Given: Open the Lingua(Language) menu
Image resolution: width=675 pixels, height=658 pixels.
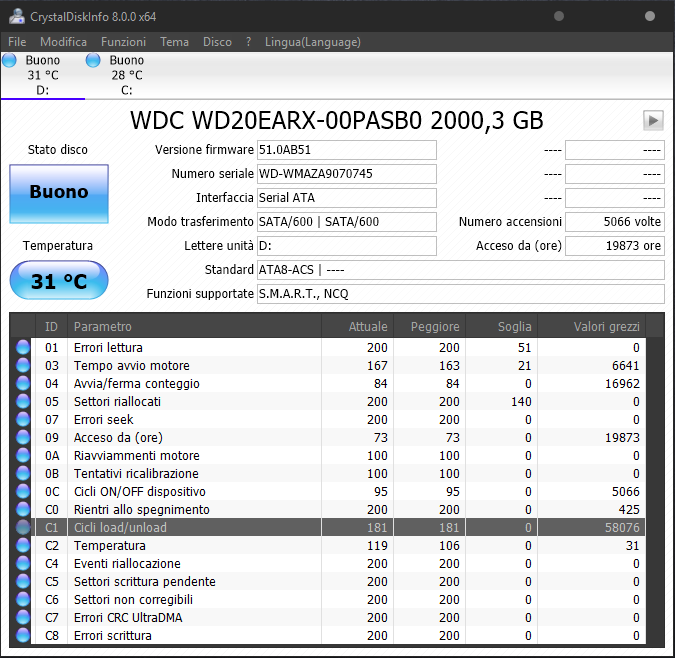Looking at the screenshot, I should [x=313, y=42].
